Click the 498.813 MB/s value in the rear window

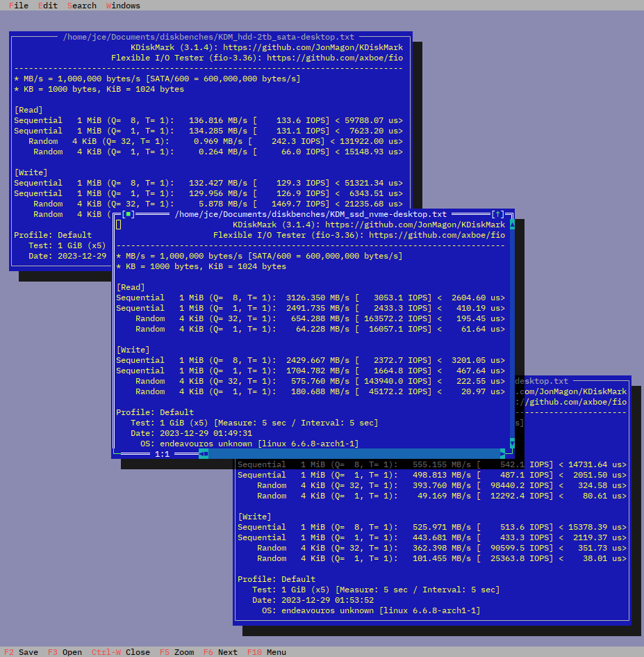(x=442, y=475)
